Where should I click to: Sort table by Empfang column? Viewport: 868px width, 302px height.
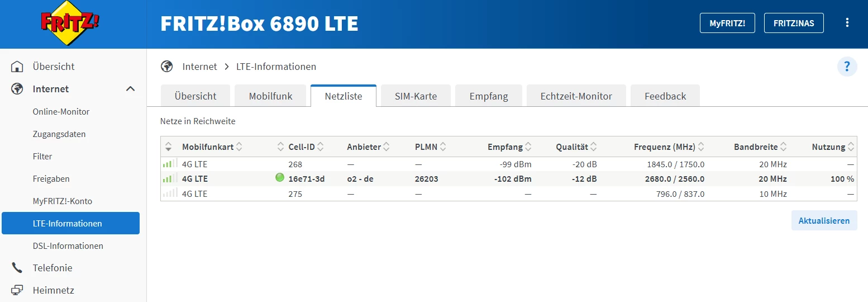[528, 147]
